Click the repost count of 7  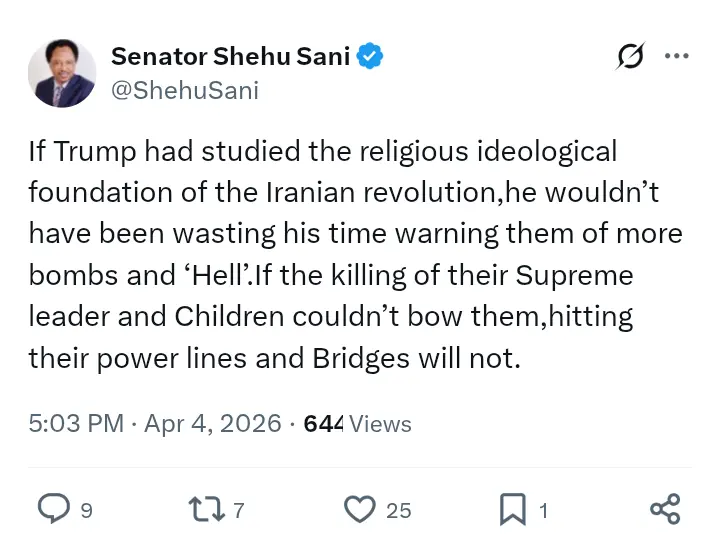pyautogui.click(x=238, y=511)
